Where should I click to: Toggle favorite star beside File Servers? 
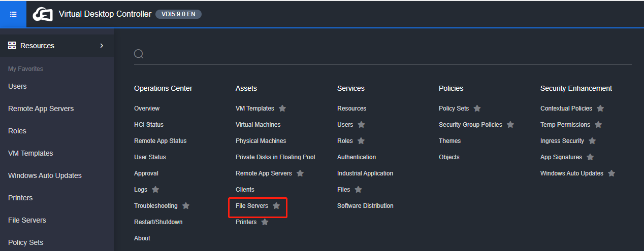click(x=276, y=206)
